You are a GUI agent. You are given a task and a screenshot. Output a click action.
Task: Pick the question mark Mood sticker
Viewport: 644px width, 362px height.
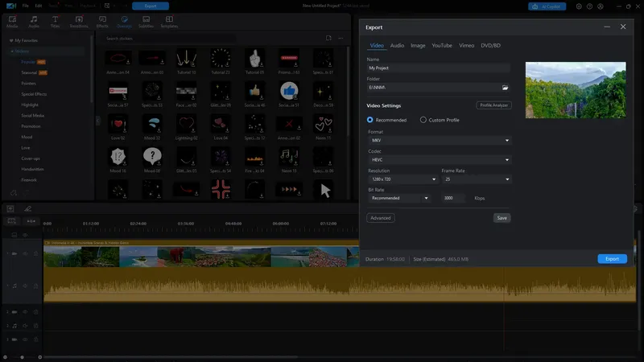point(152,156)
